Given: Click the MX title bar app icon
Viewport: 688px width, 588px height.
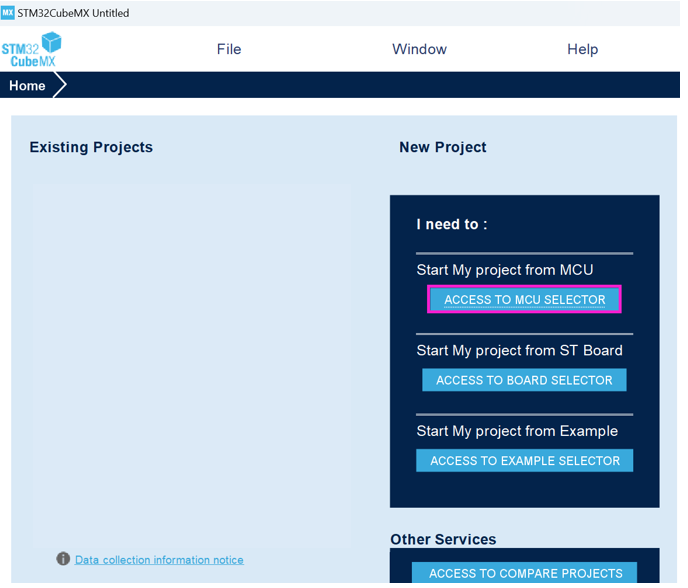Looking at the screenshot, I should pyautogui.click(x=7, y=13).
